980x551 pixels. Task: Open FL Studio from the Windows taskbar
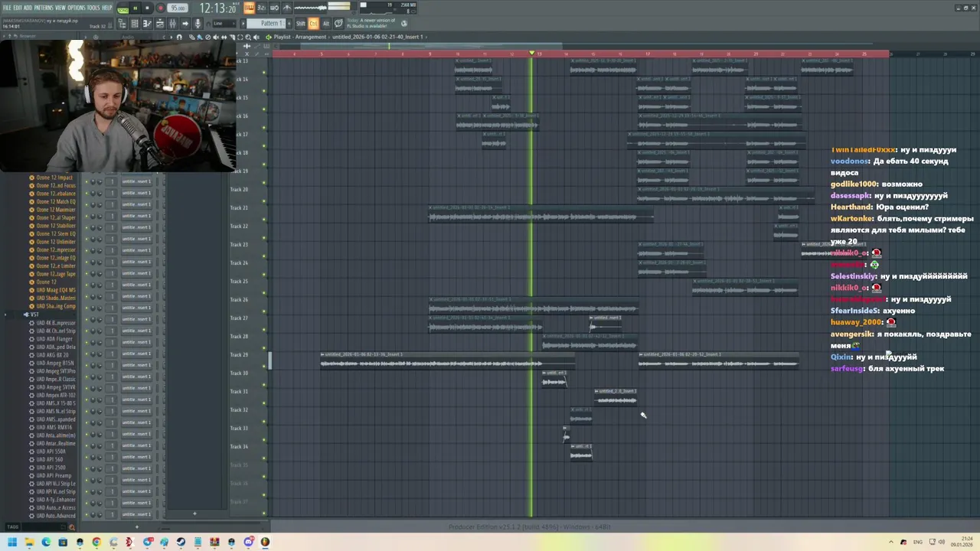(x=265, y=542)
